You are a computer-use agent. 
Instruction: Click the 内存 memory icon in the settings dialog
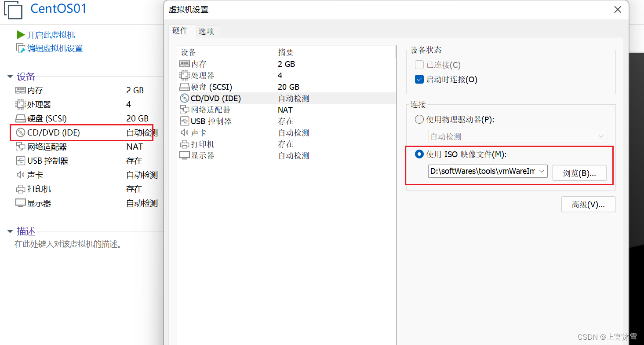[x=185, y=64]
